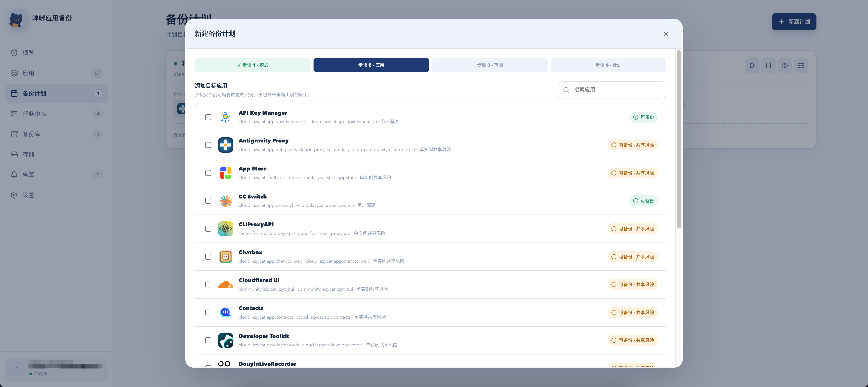Click the 搜索应用 search field
The height and width of the screenshot is (387, 868).
coord(612,90)
